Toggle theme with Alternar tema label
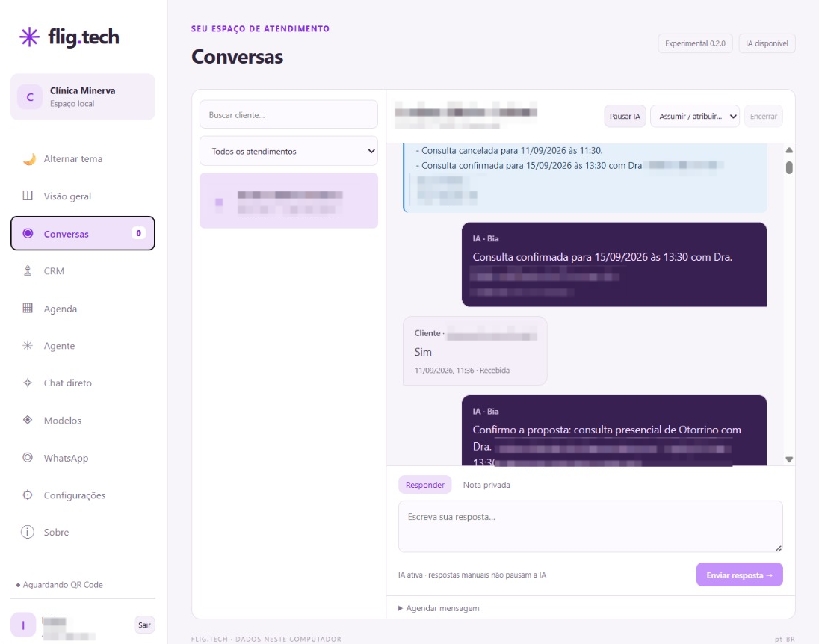The image size is (819, 644). click(73, 159)
